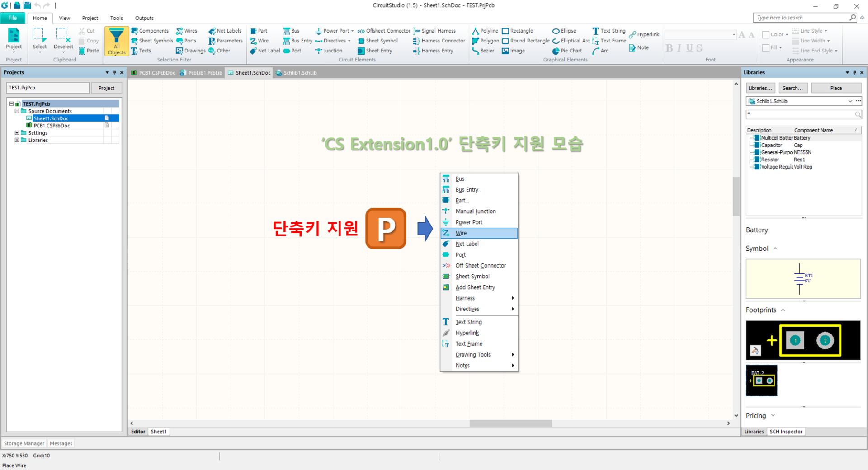Click the All Objects filter icon
868x470 pixels.
pos(117,41)
